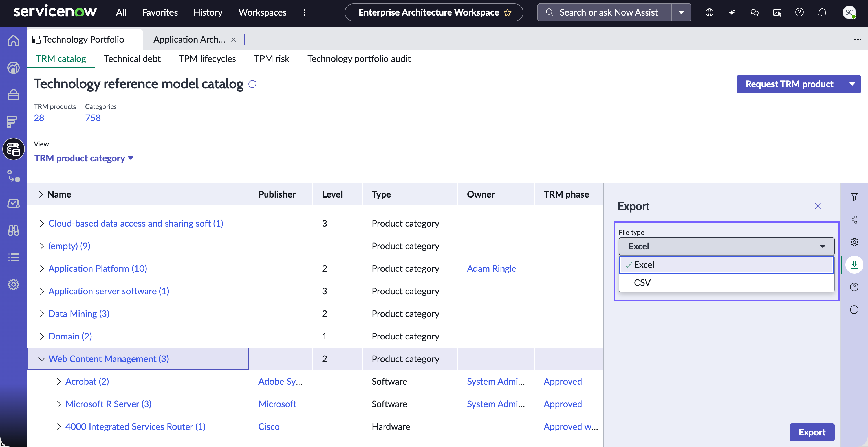Open the Favorites menu

[x=160, y=12]
